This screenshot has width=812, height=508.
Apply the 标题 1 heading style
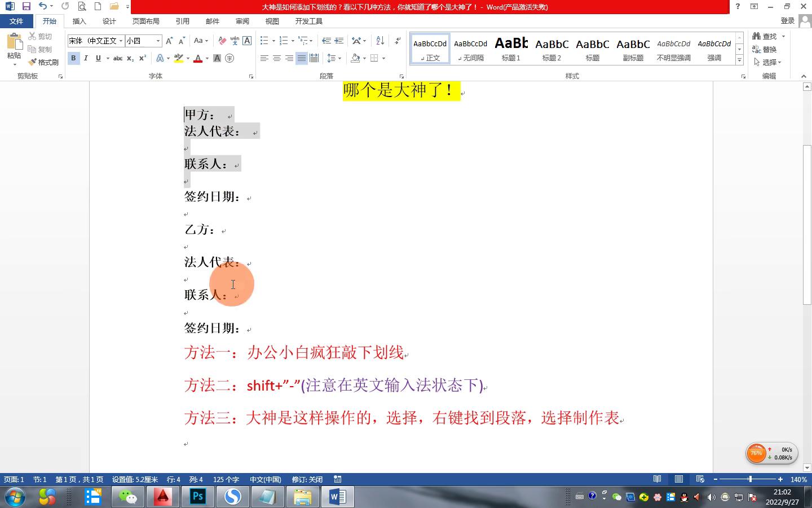point(511,49)
